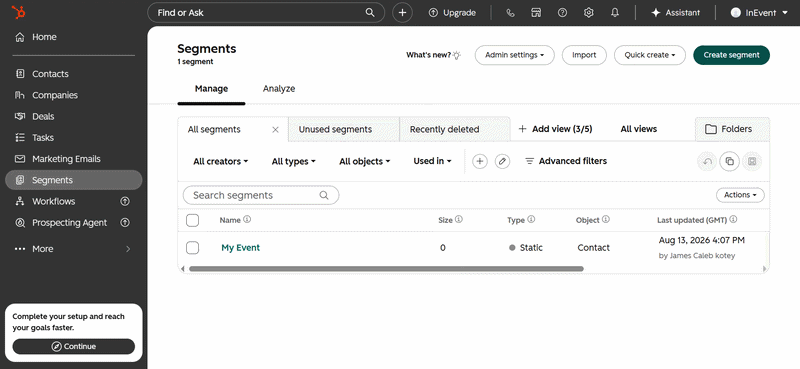Click the Home house icon in the sidebar
The height and width of the screenshot is (369, 800).
pyautogui.click(x=20, y=37)
